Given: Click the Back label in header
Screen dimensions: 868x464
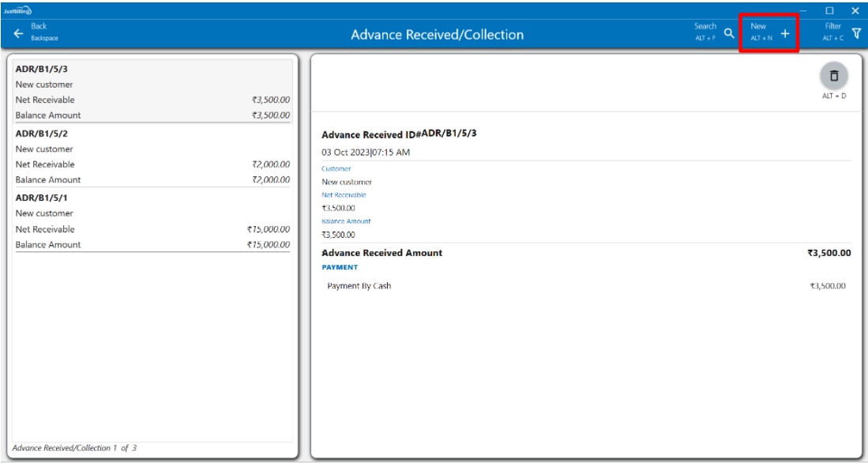Looking at the screenshot, I should pyautogui.click(x=39, y=26).
